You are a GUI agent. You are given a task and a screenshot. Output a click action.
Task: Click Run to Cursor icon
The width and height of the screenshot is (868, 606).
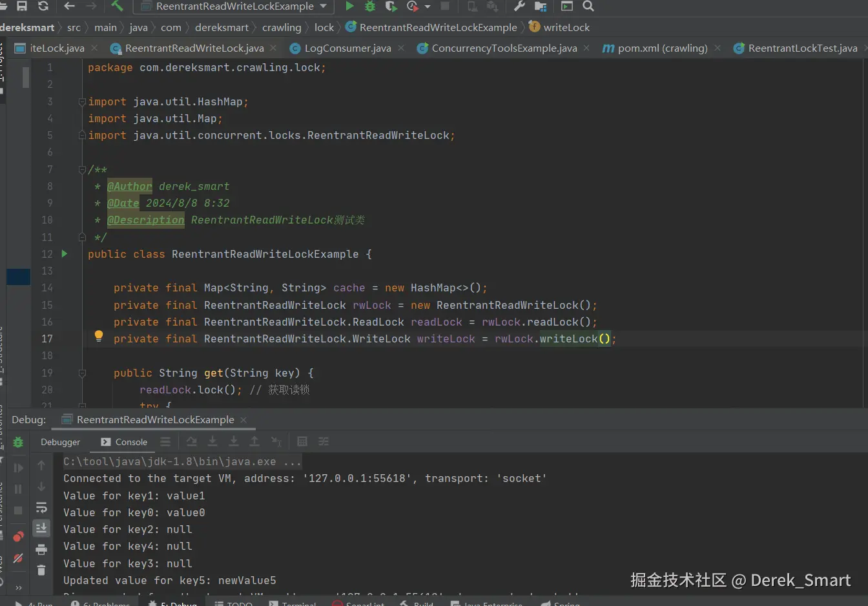[x=276, y=442]
